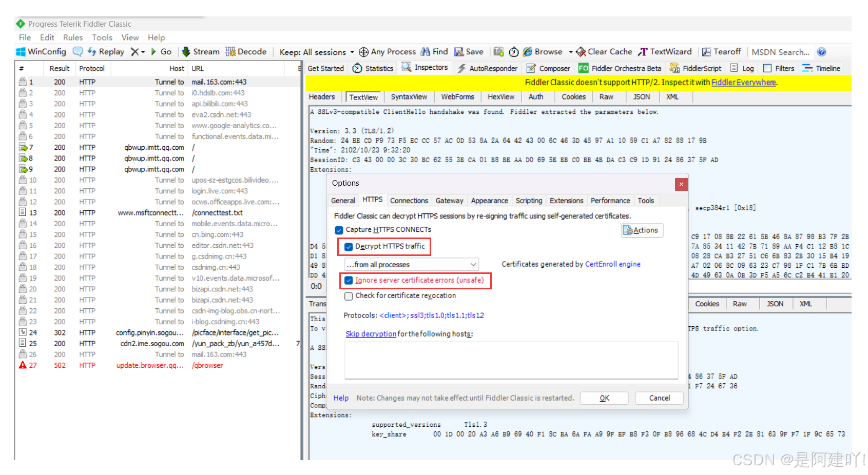Click the Save sessions icon
This screenshot has height=475, width=868.
[x=459, y=52]
